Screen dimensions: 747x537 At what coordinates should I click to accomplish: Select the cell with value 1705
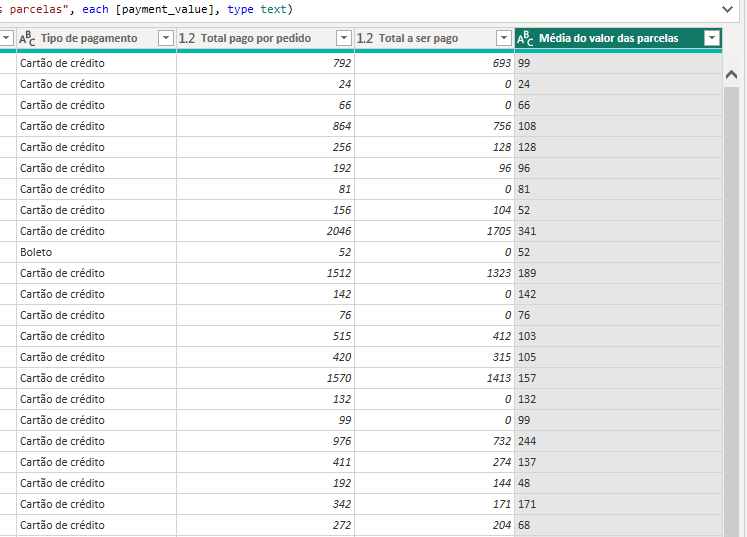click(x=434, y=231)
